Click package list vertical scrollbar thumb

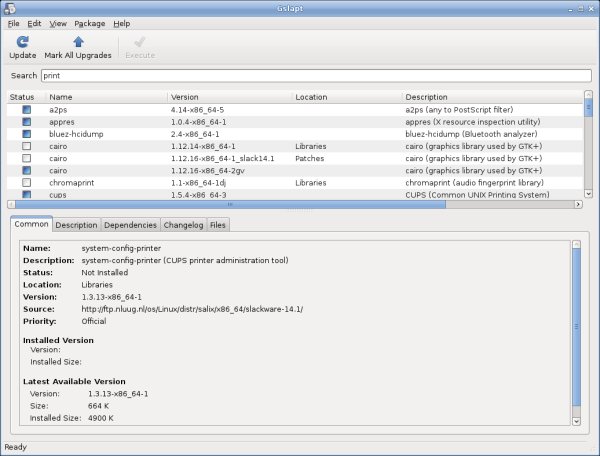pyautogui.click(x=589, y=108)
